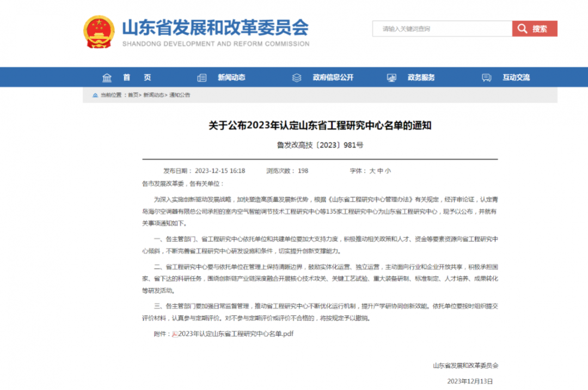Download 2023年认定山东省工程研究中心名单.pdf attachment
The image size is (588, 390).
pos(236,334)
